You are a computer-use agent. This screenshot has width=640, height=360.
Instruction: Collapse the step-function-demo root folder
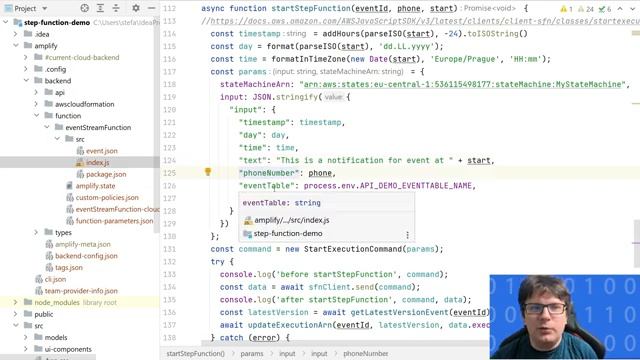(x=6, y=22)
